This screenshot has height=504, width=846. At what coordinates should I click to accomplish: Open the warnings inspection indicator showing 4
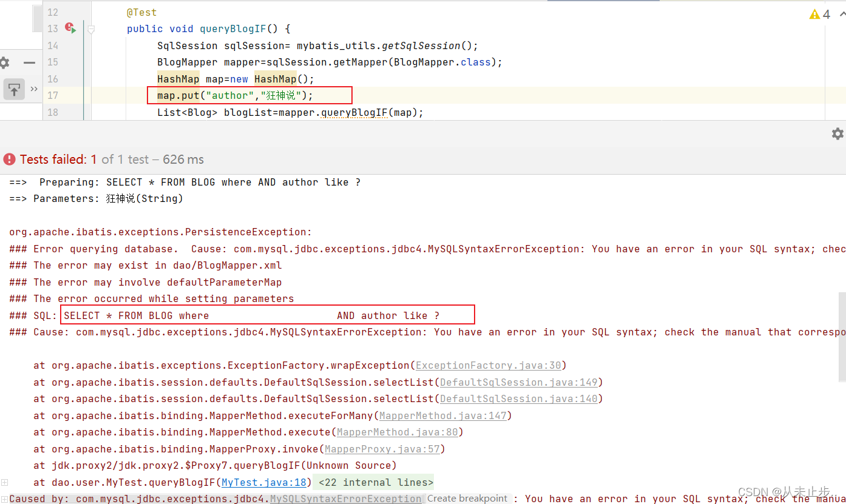point(820,14)
